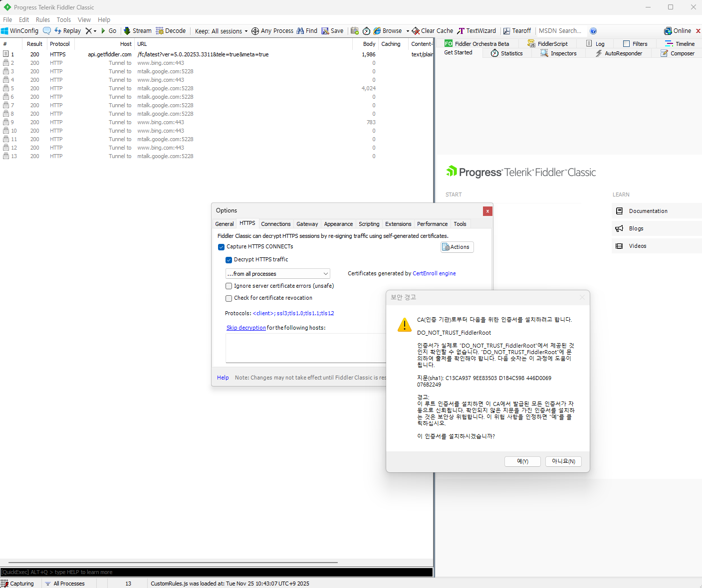Screen dimensions: 702x588
Task: Switch to Connections tab in Options
Action: 275,224
